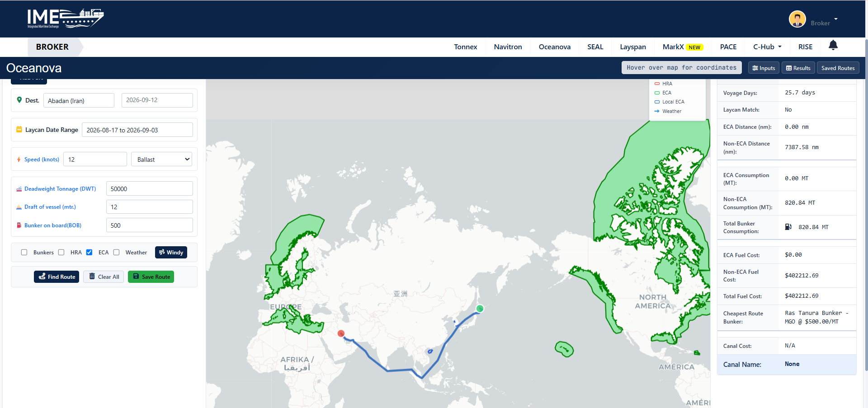Enable the Bunkers checkbox

pos(24,252)
